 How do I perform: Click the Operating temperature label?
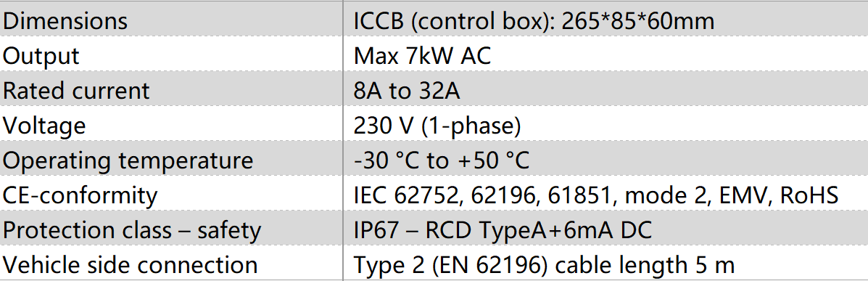(128, 160)
